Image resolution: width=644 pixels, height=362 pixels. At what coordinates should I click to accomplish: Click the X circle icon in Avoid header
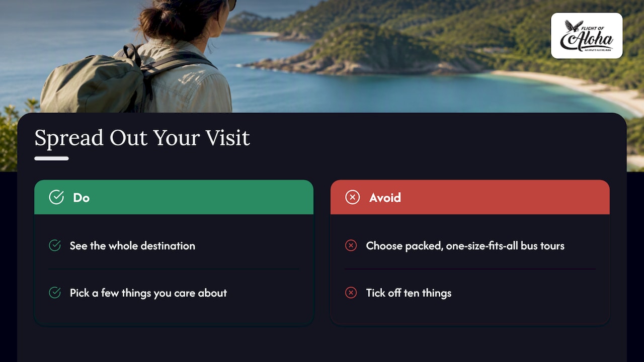353,198
